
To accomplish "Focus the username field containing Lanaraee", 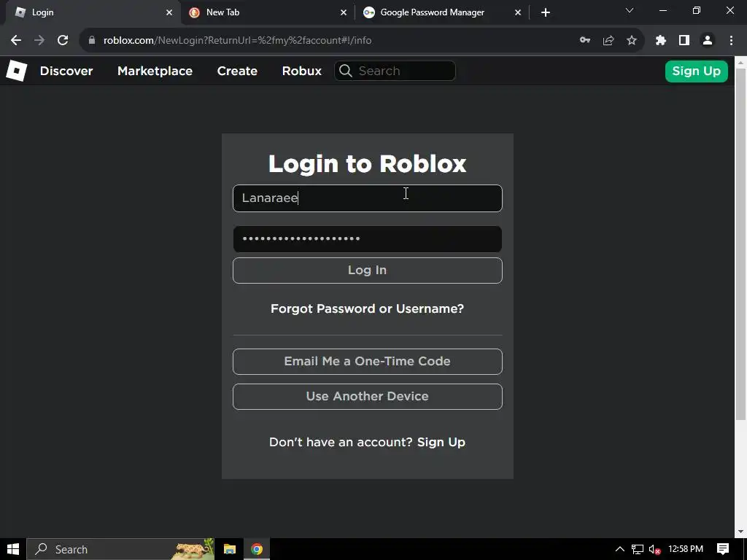I will [x=368, y=198].
